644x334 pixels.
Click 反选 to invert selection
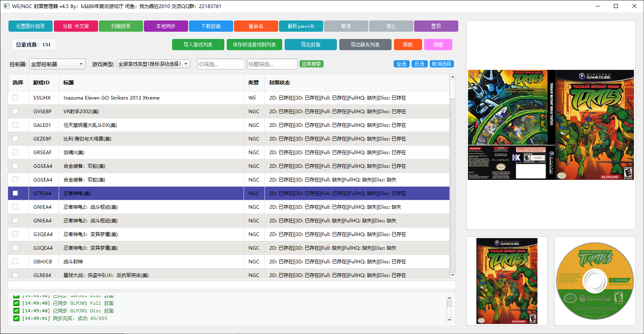(420, 64)
